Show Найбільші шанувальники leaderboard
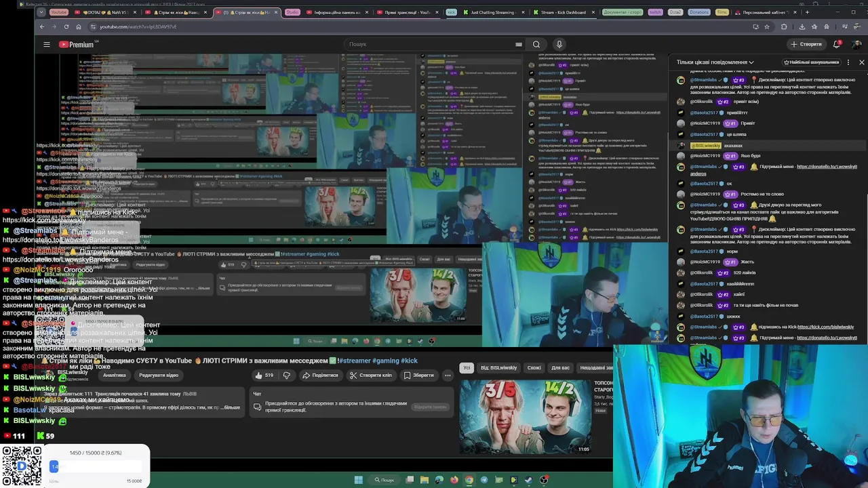This screenshot has width=868, height=488. (812, 62)
